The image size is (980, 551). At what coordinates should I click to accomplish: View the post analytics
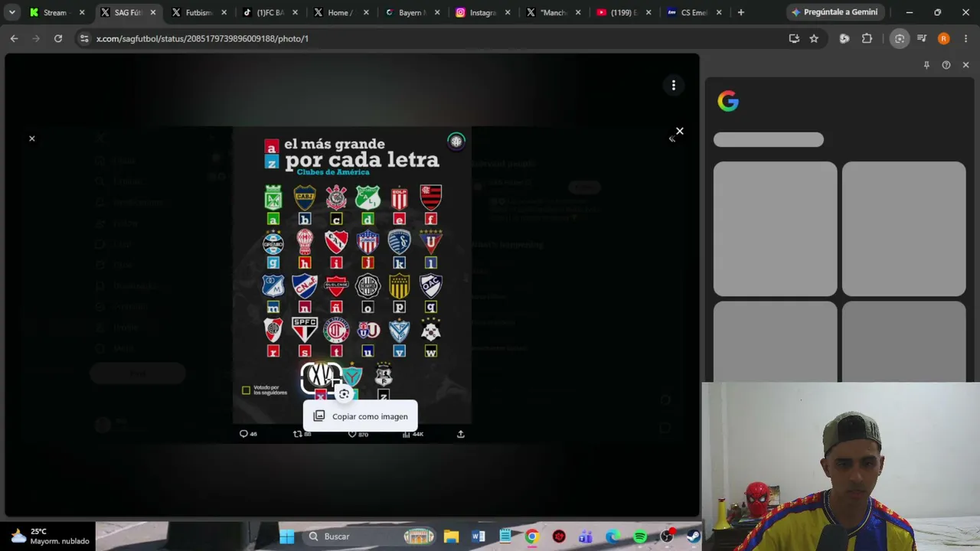pyautogui.click(x=413, y=434)
